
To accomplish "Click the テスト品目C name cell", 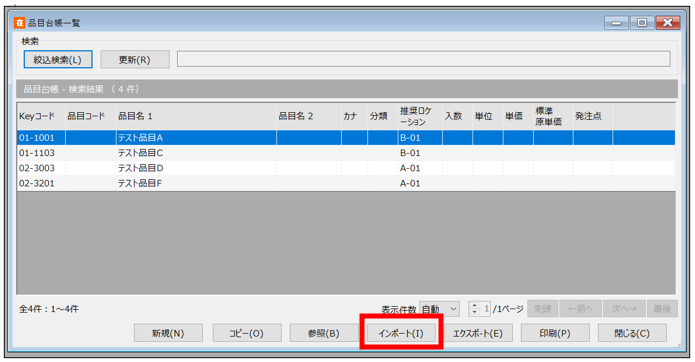I will point(196,153).
